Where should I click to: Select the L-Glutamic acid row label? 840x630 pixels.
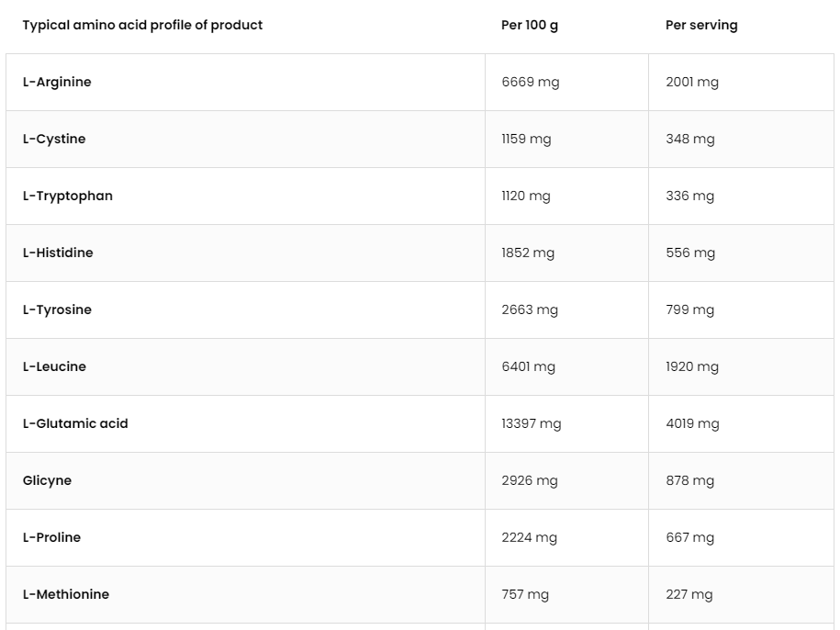click(75, 423)
